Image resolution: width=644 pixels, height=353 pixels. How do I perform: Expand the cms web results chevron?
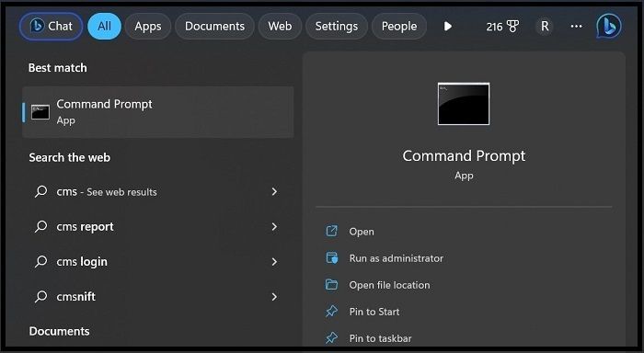pos(274,191)
